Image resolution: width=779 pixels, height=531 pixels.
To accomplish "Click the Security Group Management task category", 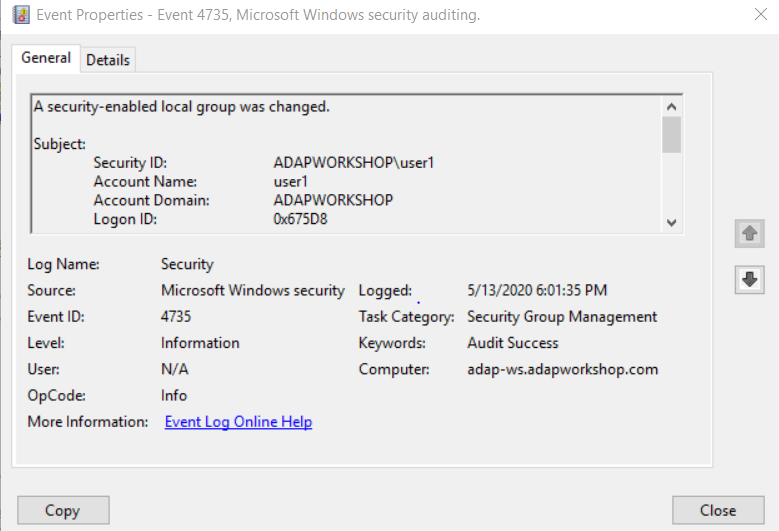I will 562,317.
